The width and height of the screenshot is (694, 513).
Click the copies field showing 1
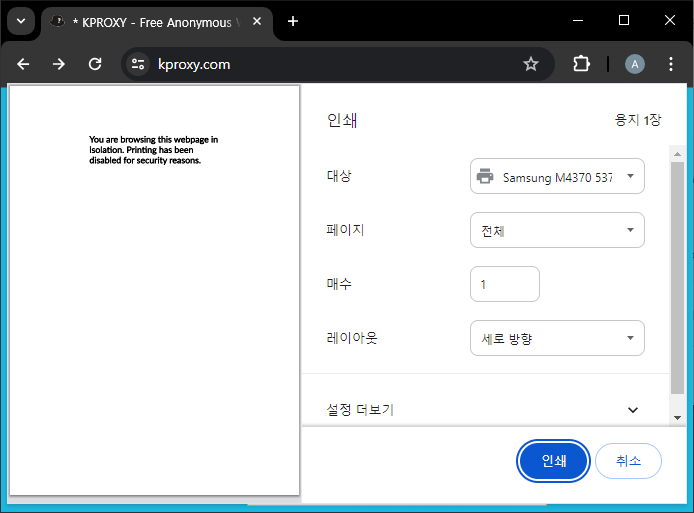[505, 284]
